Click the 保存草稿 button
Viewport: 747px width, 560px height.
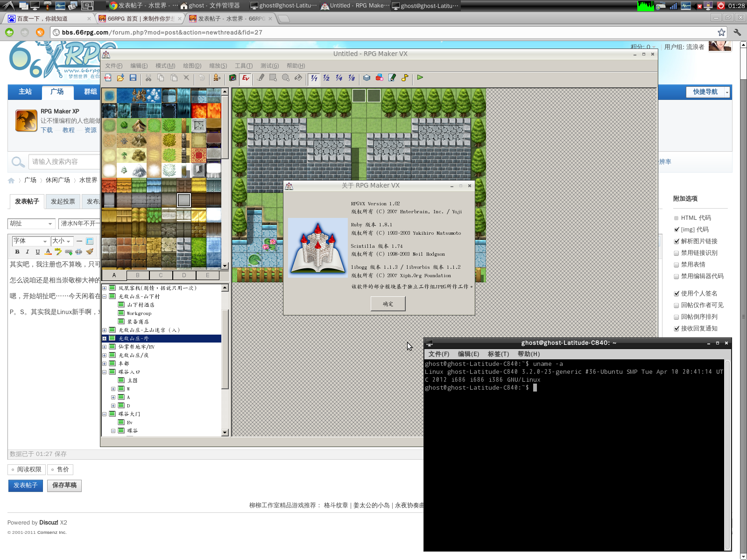click(x=64, y=485)
